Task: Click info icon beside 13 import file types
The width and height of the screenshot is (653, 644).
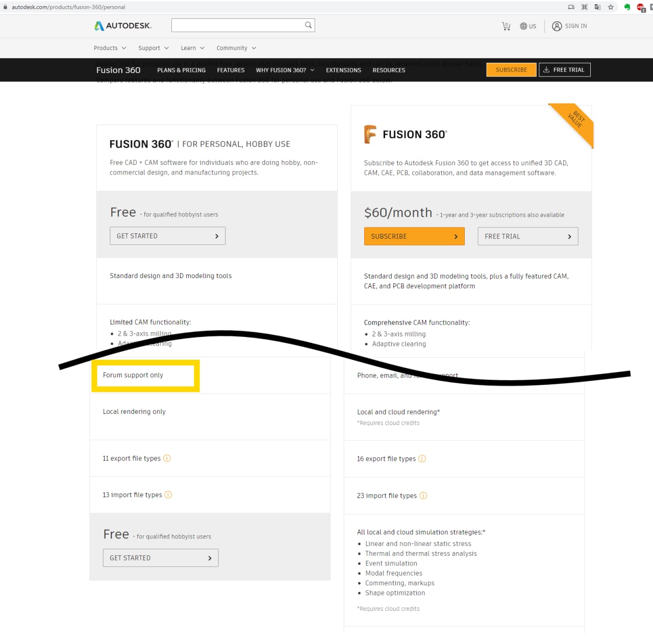Action: [x=168, y=494]
